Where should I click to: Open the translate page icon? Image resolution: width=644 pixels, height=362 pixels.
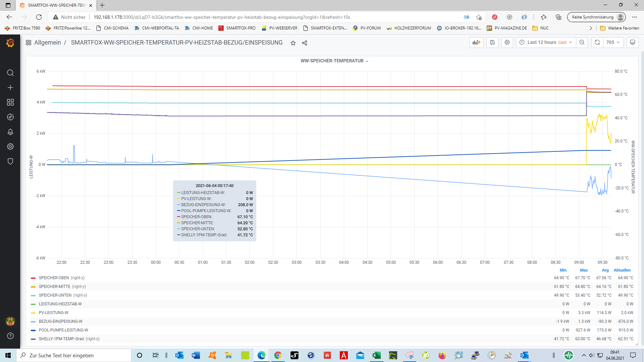[x=467, y=17]
